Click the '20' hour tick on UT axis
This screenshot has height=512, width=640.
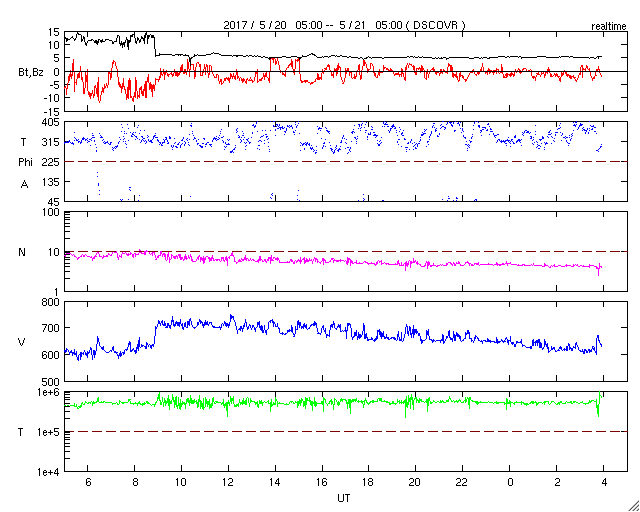(x=416, y=482)
